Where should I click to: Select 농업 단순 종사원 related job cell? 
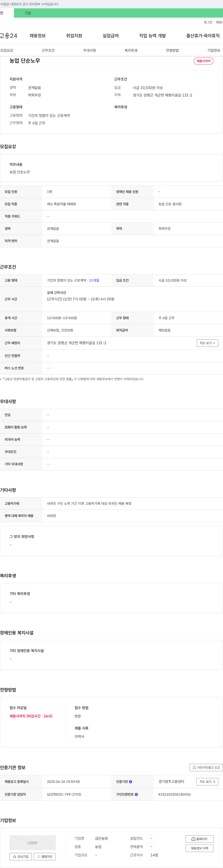tap(170, 204)
